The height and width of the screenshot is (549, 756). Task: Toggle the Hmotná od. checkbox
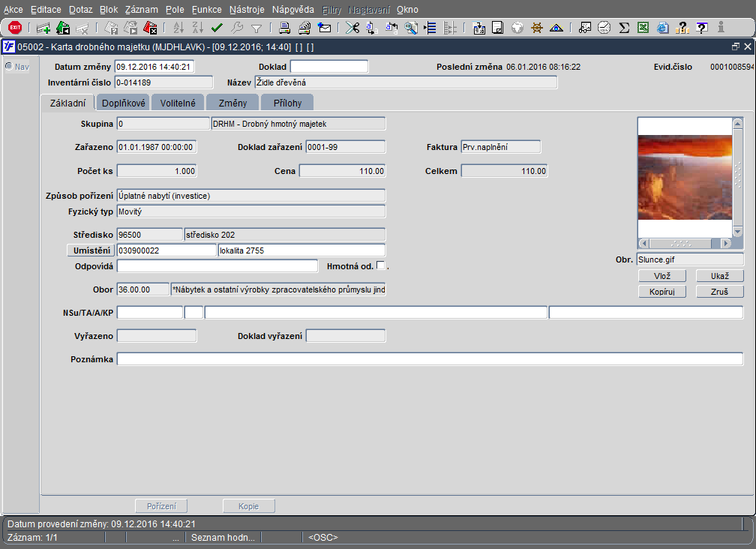[380, 265]
